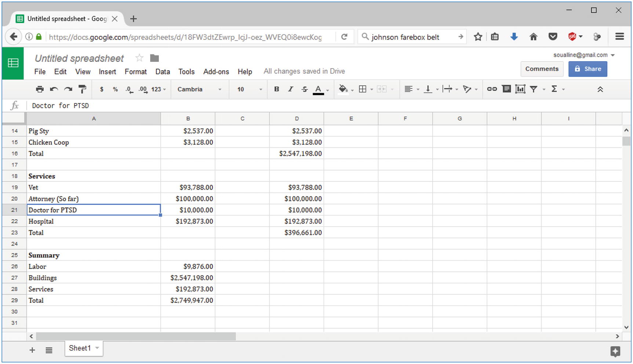Hide the menus with collapse arrows
This screenshot has height=364, width=633.
pos(600,89)
